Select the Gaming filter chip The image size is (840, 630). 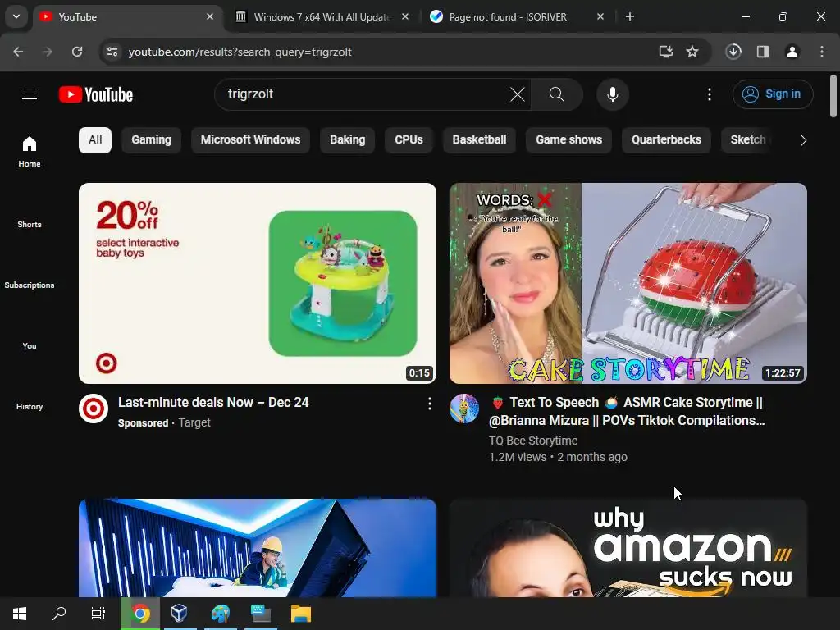151,139
